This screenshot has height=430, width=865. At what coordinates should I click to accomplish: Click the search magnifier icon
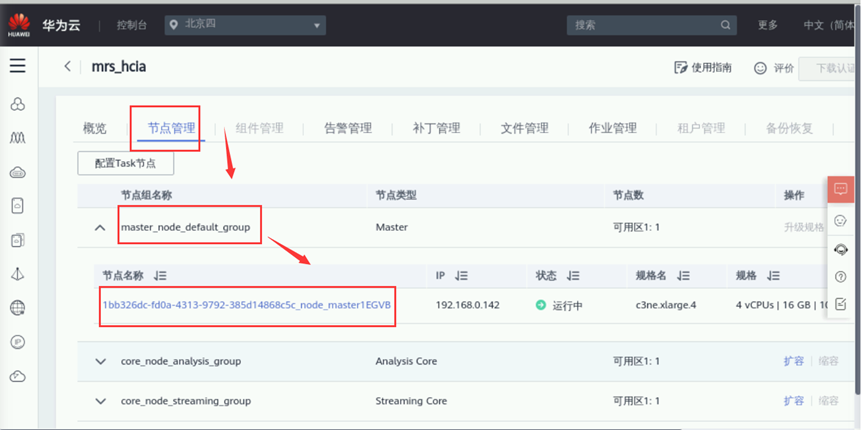click(x=725, y=25)
